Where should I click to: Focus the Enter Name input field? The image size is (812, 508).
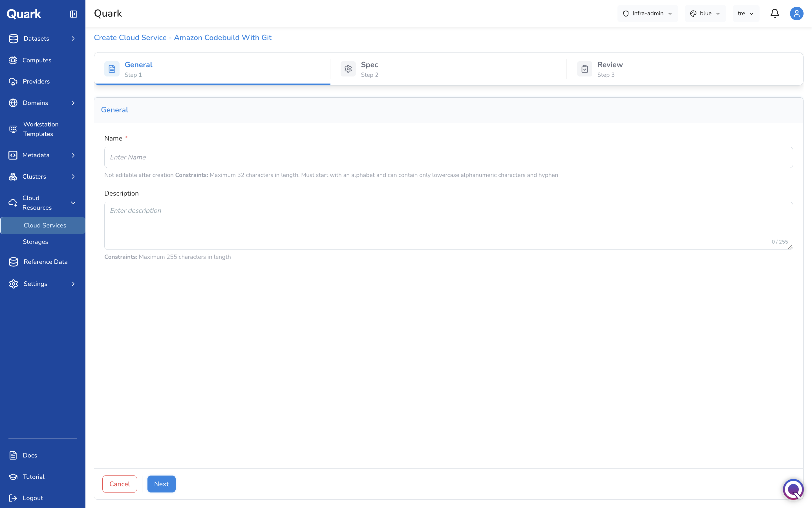click(x=448, y=157)
